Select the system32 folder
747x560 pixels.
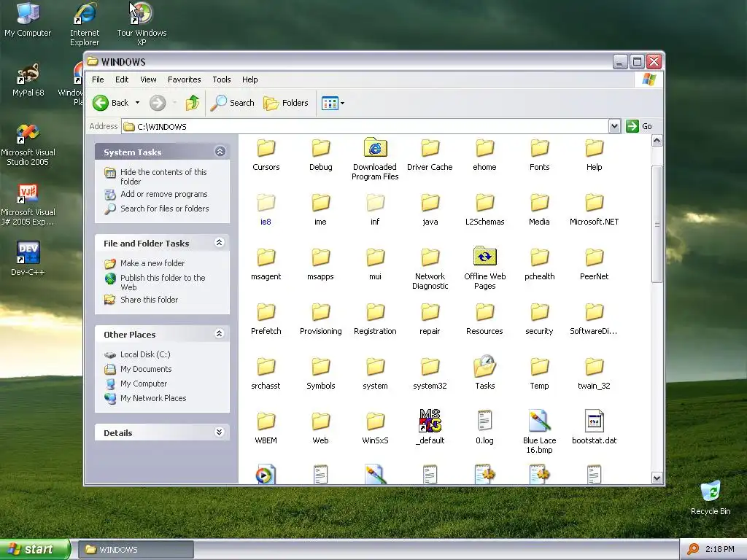[x=430, y=373]
